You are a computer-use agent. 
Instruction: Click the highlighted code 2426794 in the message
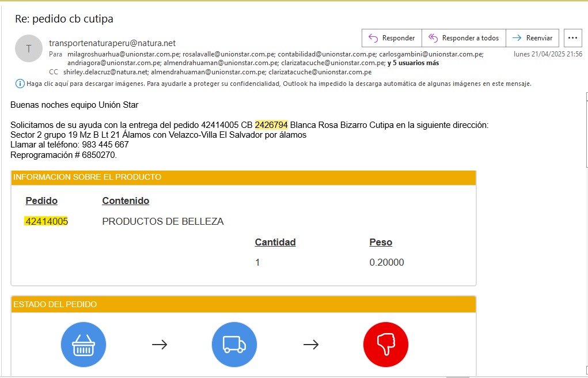pos(271,125)
